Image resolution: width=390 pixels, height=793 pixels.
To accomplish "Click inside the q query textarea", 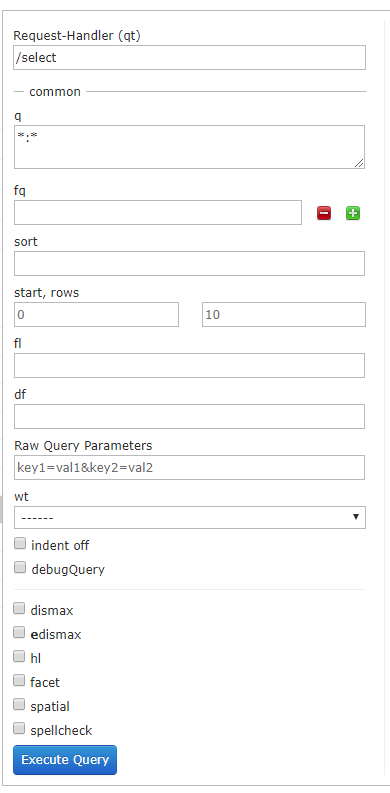I will pos(189,147).
